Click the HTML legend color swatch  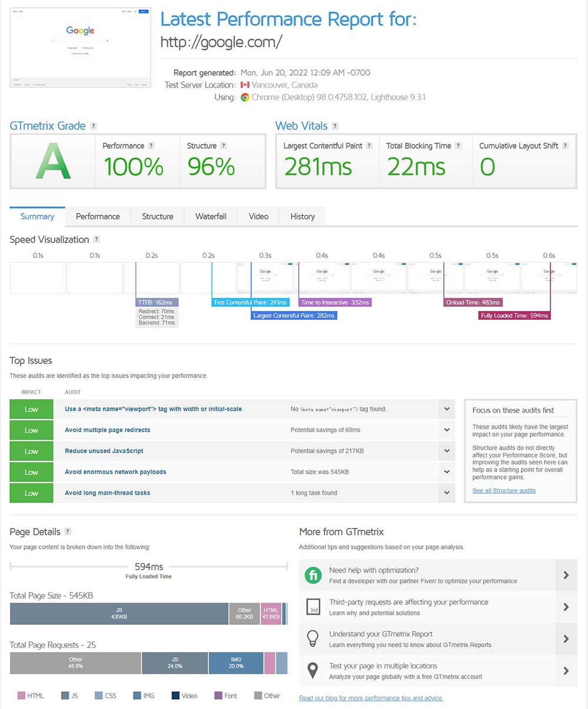click(x=21, y=696)
